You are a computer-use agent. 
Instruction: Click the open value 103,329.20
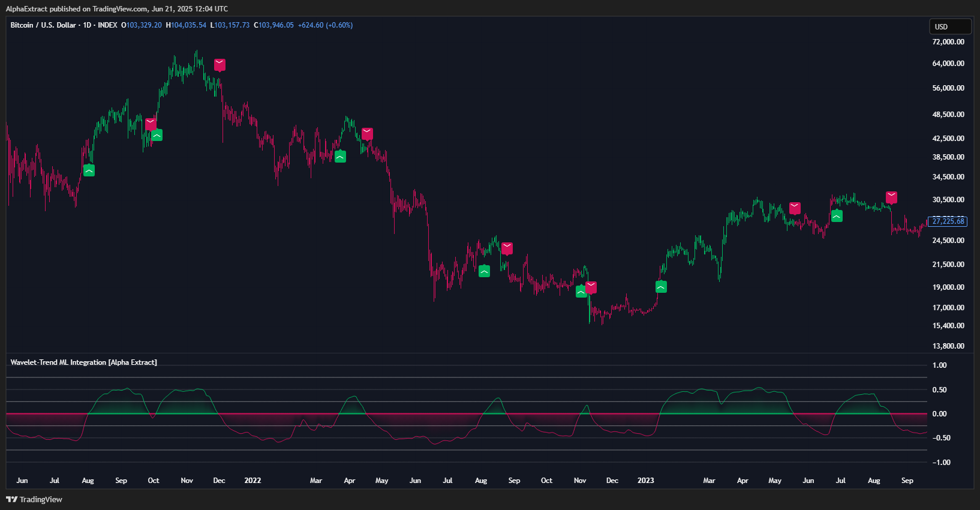click(144, 25)
